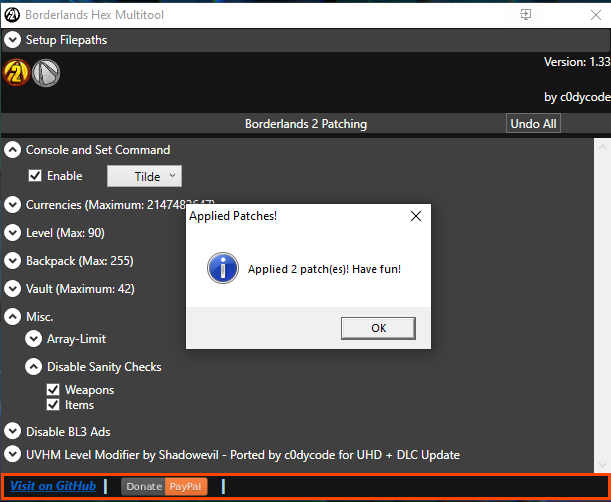Click the Borderlands 2 Patching heading
Screen dimensions: 611x502
pos(306,124)
